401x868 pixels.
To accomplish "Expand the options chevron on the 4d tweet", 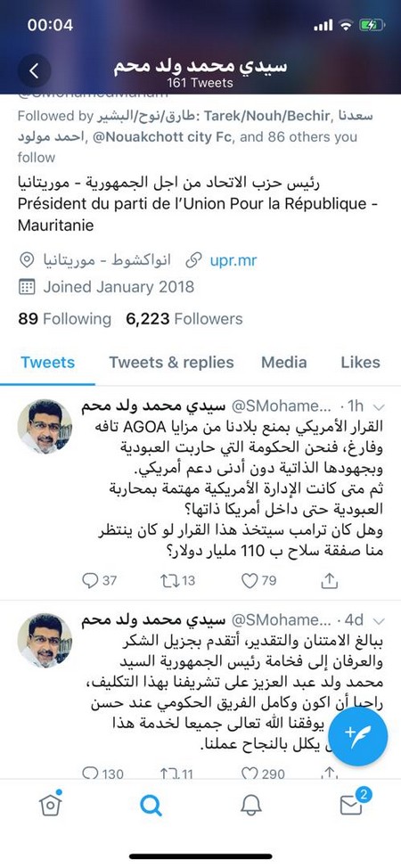I will 380,620.
